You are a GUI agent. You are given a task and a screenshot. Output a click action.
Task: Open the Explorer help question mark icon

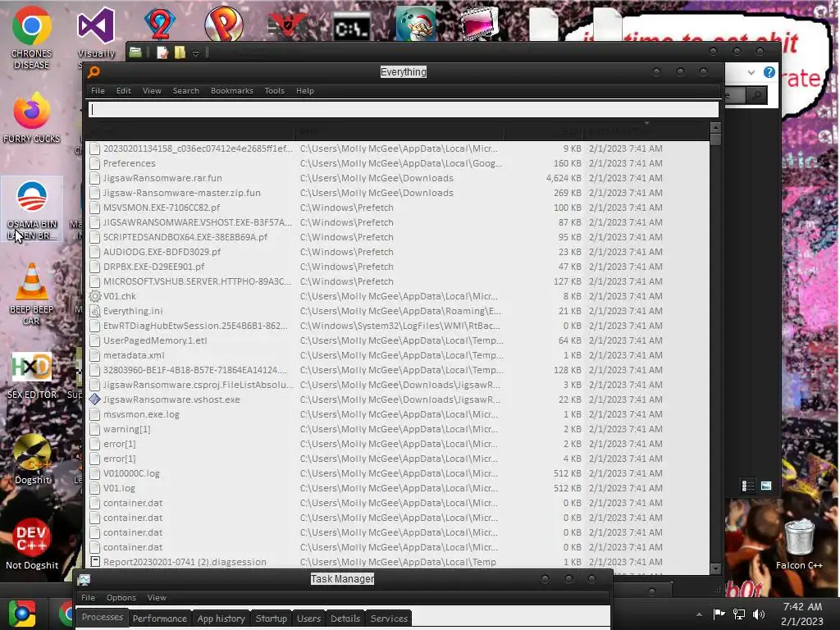[x=769, y=72]
